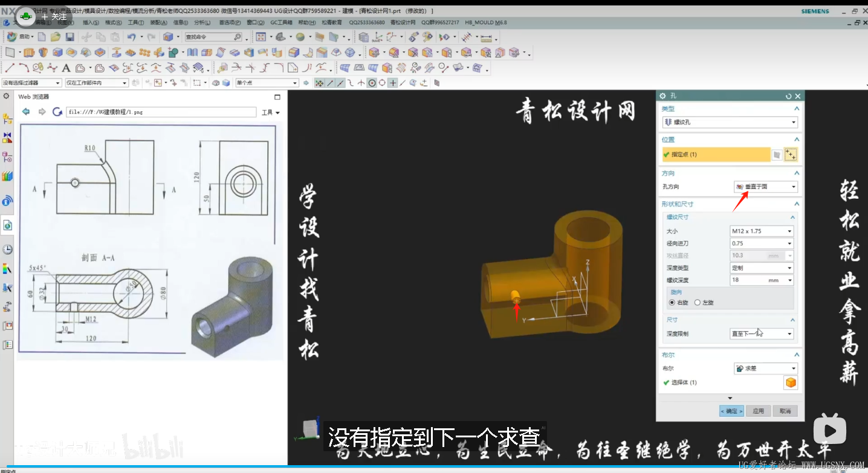Reload the Web browser page
The width and height of the screenshot is (868, 473).
(57, 112)
